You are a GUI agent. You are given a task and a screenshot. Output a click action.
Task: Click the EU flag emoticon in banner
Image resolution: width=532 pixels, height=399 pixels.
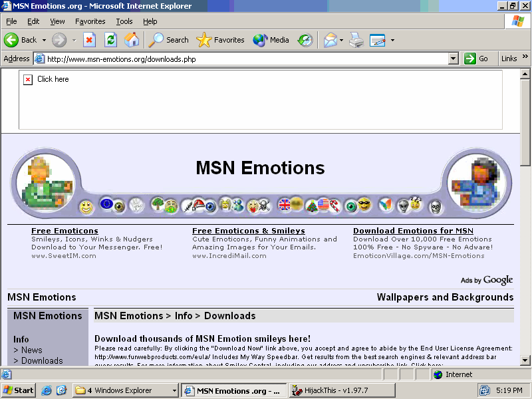pyautogui.click(x=106, y=204)
